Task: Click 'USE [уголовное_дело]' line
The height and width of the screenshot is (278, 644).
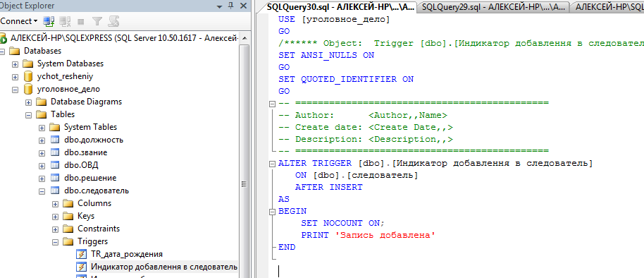Action: (334, 19)
